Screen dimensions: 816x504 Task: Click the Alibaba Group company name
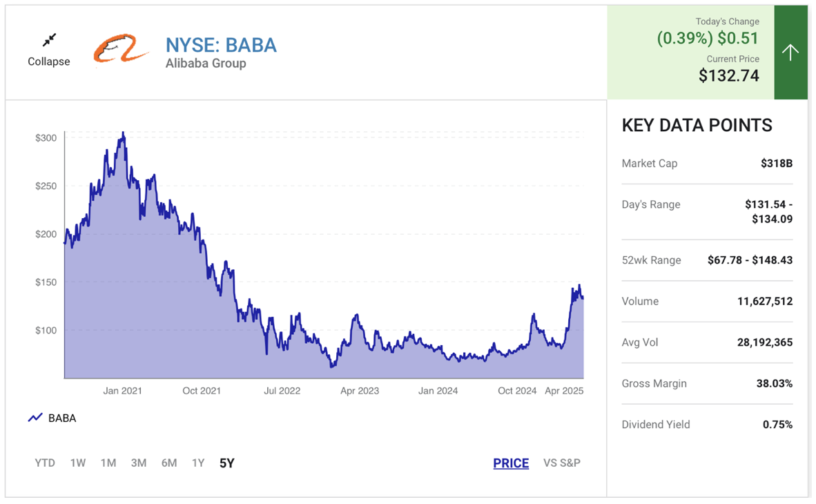206,64
